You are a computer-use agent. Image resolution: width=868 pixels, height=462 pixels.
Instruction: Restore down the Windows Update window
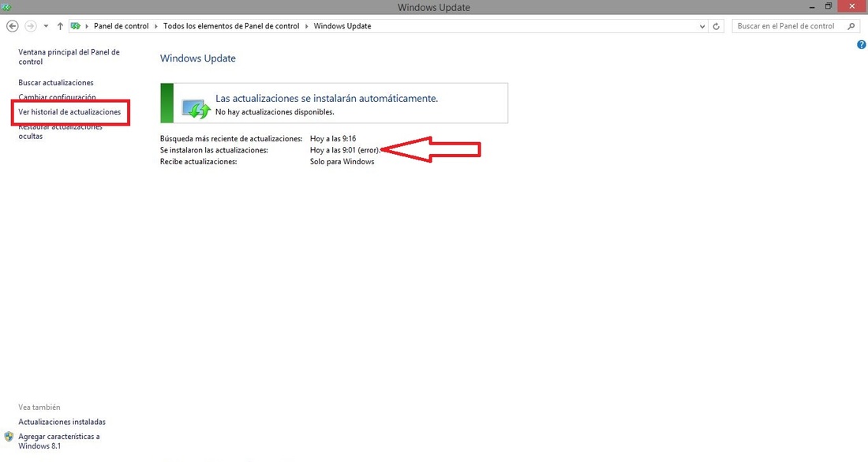[x=828, y=6]
